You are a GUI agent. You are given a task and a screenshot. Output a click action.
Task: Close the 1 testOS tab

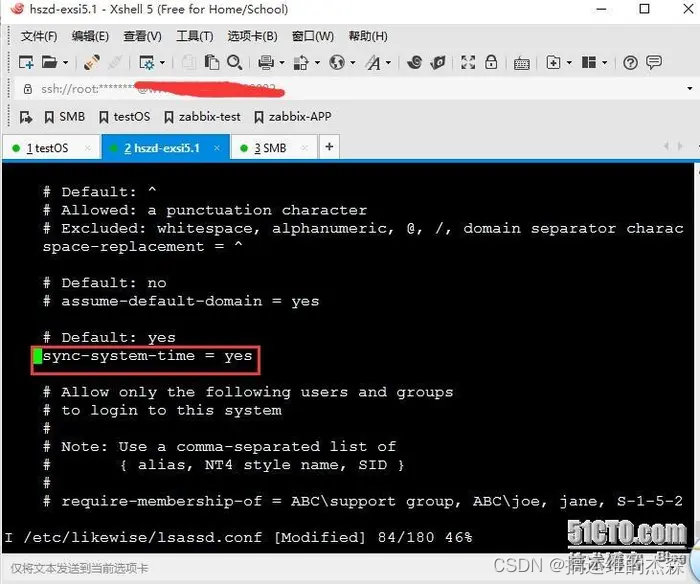click(88, 148)
